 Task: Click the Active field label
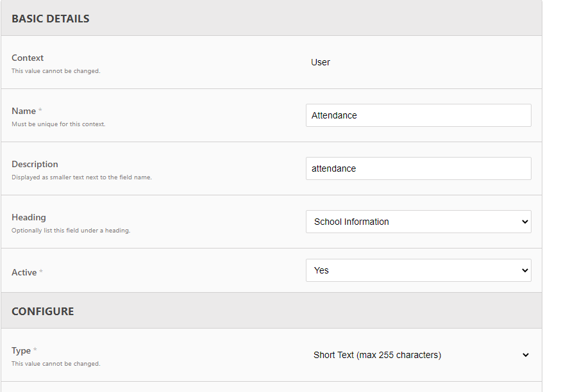point(24,272)
